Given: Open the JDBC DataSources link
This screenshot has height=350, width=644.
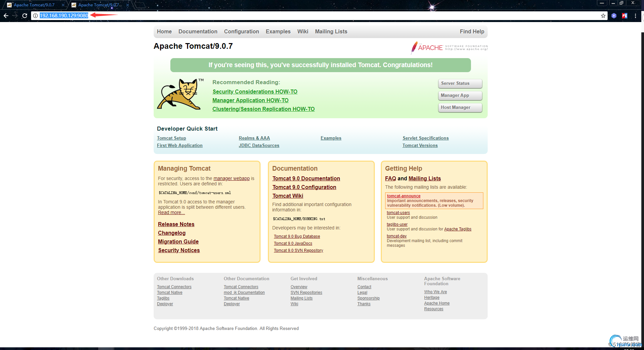Looking at the screenshot, I should tap(259, 145).
